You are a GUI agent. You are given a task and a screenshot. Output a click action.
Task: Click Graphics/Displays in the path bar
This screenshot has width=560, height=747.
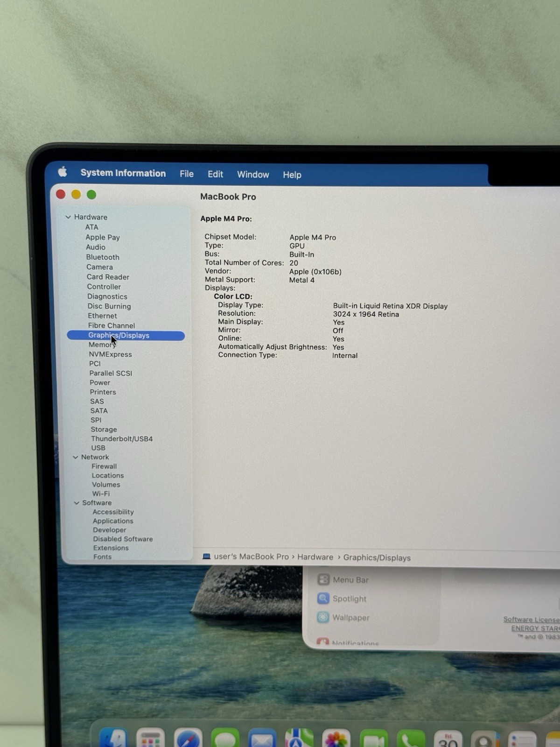[377, 557]
